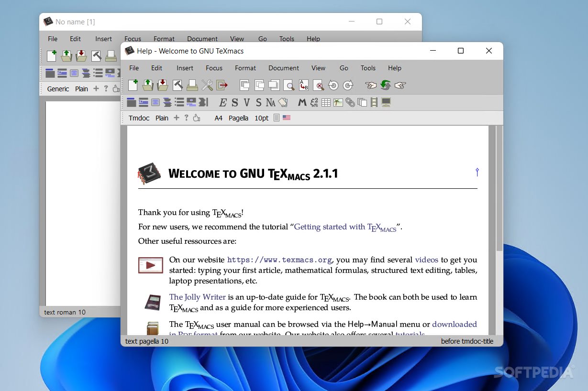Open the Tmdoc document style dropdown

tap(139, 118)
